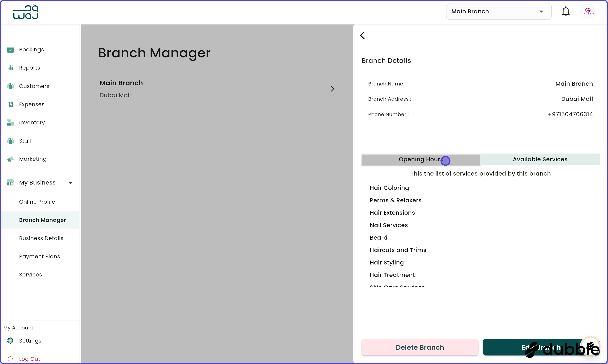The width and height of the screenshot is (608, 364).
Task: Click the Edit Branch button
Action: (540, 347)
